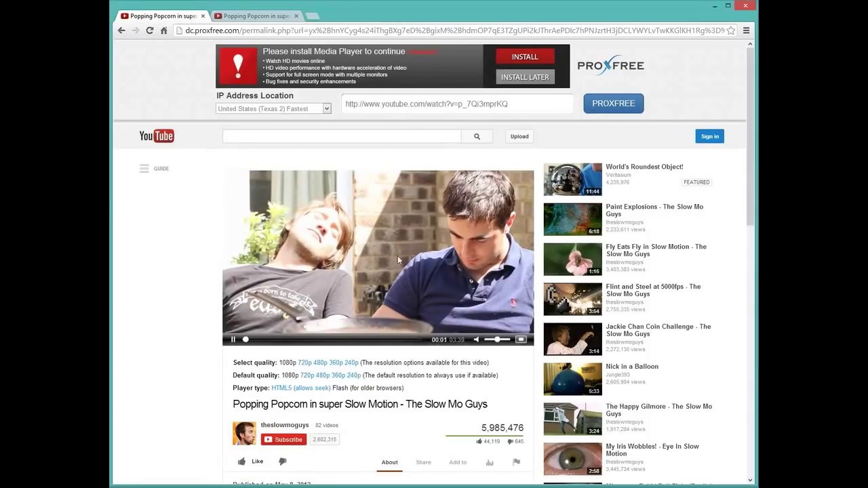Choose HTML5 (allows seek) player type
This screenshot has width=868, height=488.
click(301, 388)
